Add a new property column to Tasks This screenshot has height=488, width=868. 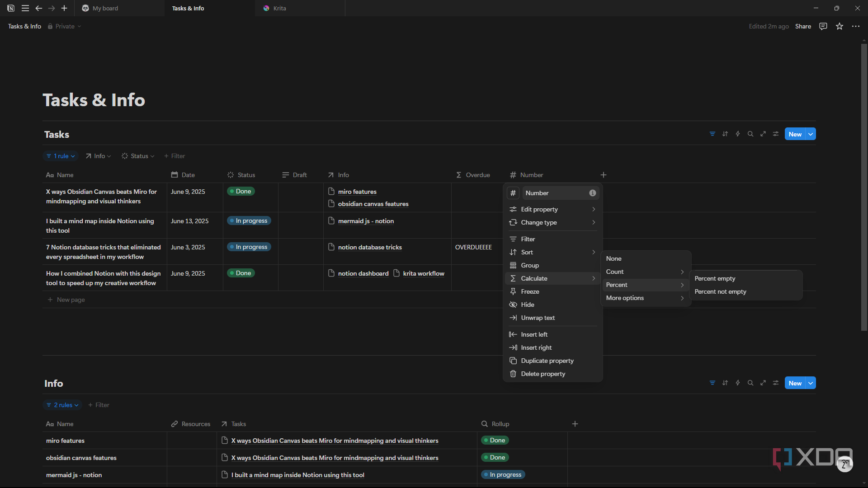pos(604,175)
